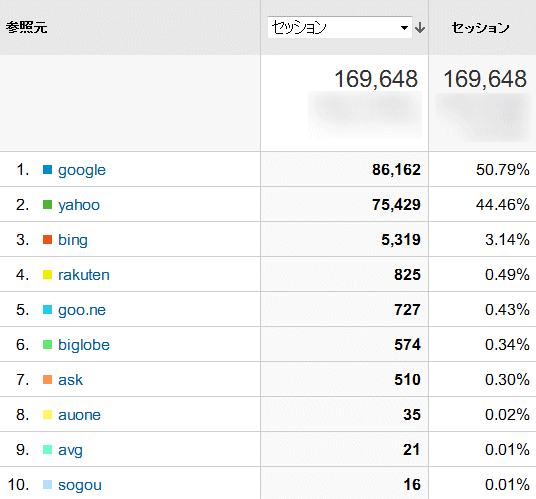Viewport: 536px width, 499px height.
Task: Click the 0.30% percentage cell
Action: [x=507, y=380]
